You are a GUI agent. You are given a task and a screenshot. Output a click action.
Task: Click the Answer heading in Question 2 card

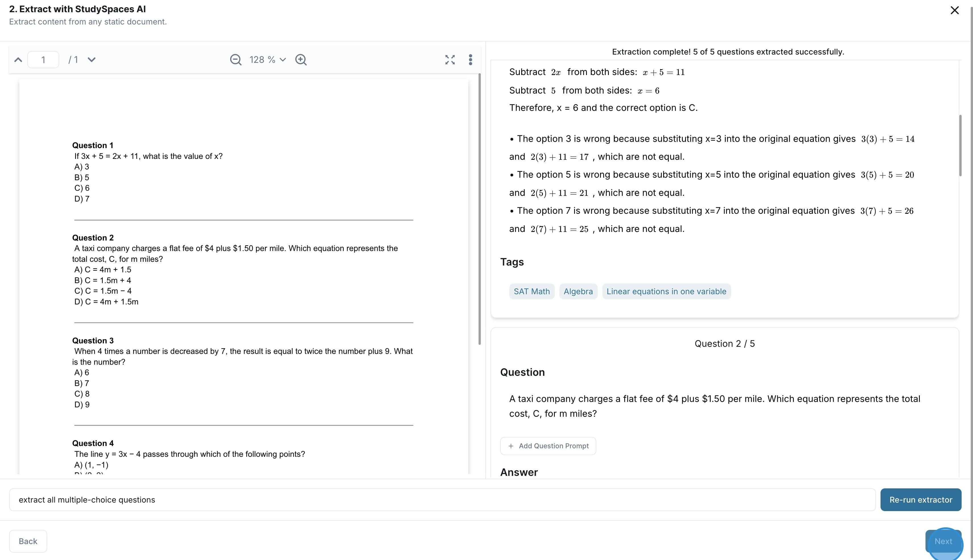coord(519,472)
